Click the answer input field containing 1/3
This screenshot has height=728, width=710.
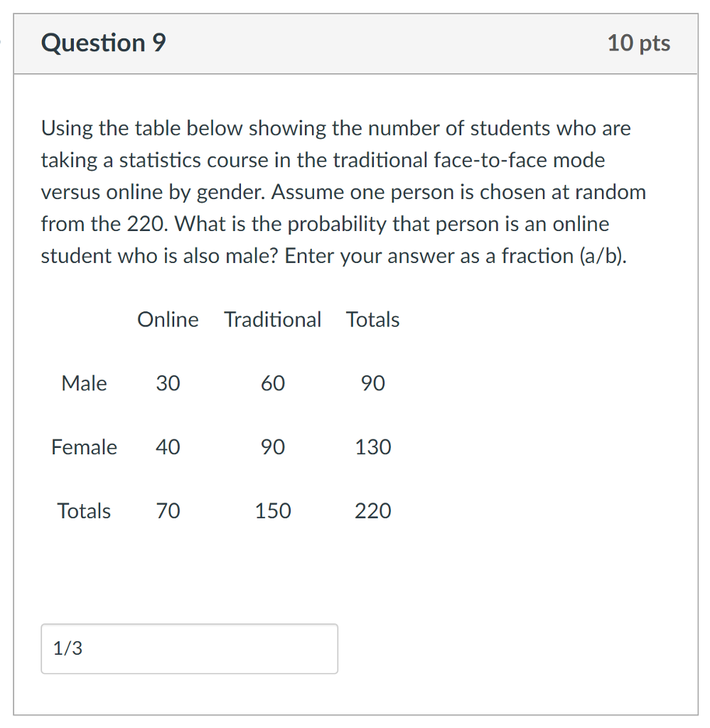point(189,648)
